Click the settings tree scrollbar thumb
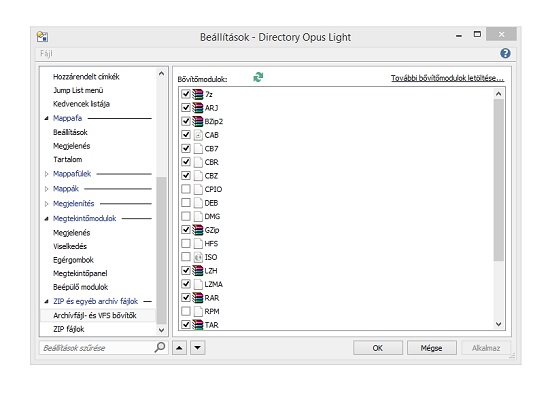The width and height of the screenshot is (550, 403). point(161,250)
